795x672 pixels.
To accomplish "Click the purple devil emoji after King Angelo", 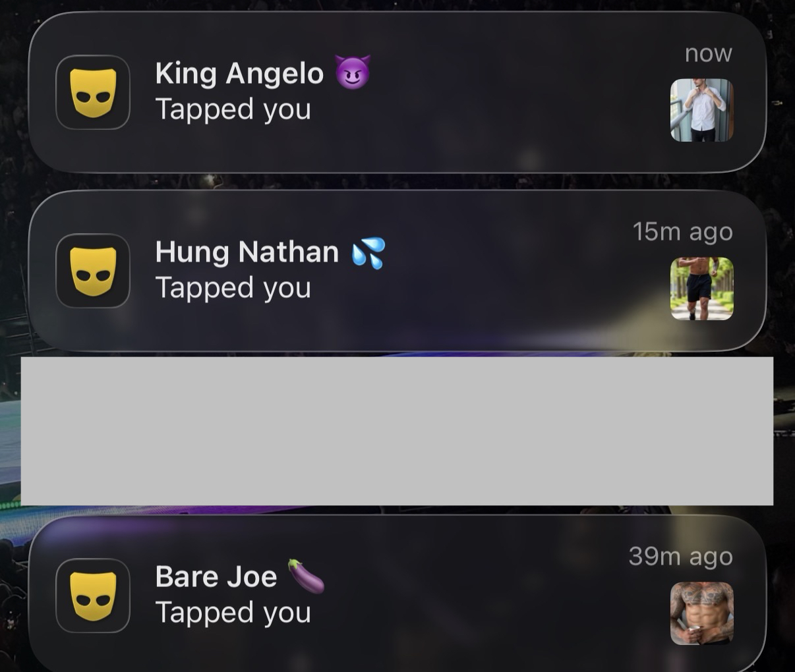I will point(353,72).
